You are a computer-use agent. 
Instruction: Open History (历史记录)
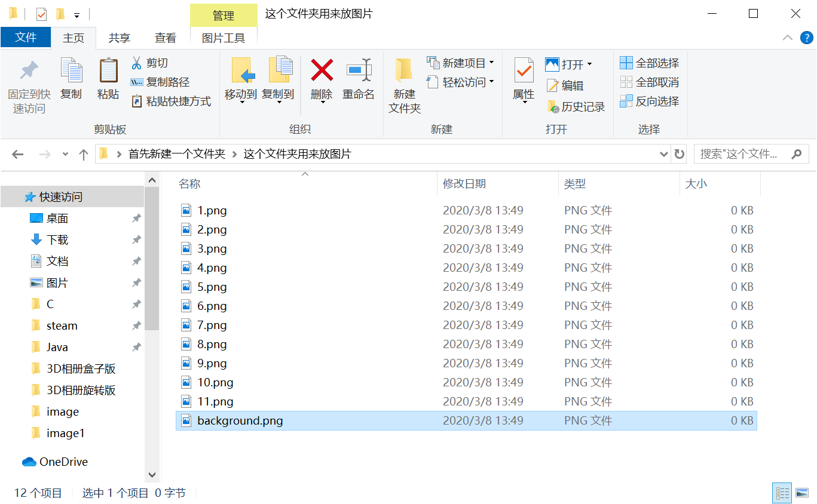pyautogui.click(x=576, y=107)
